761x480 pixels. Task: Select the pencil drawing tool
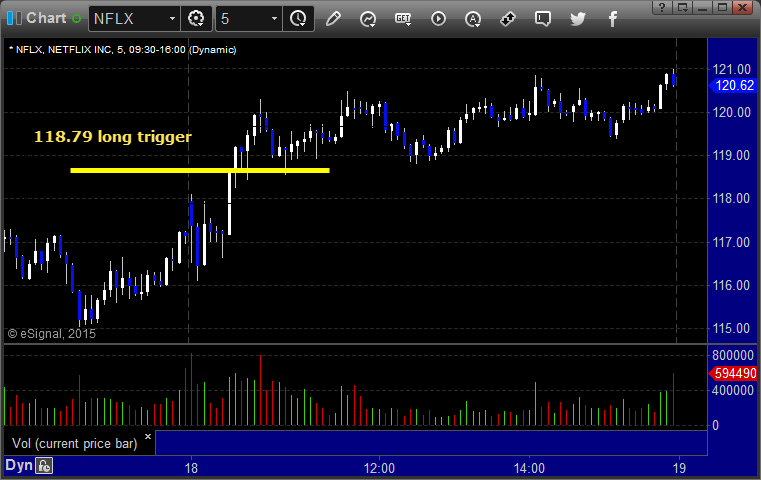333,19
